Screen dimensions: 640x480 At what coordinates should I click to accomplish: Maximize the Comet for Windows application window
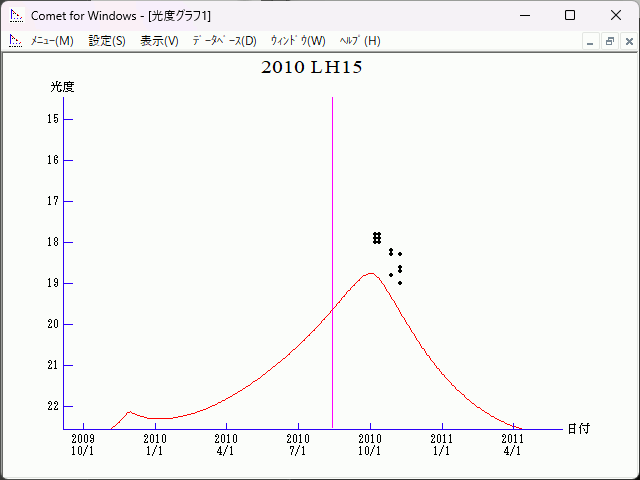570,16
